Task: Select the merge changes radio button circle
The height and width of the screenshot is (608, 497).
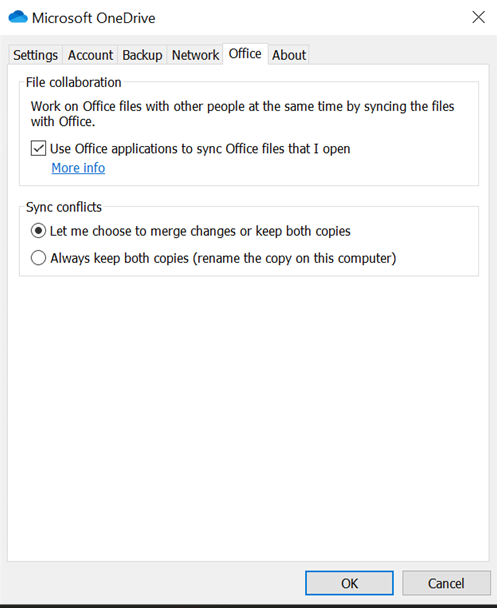Action: point(38,231)
